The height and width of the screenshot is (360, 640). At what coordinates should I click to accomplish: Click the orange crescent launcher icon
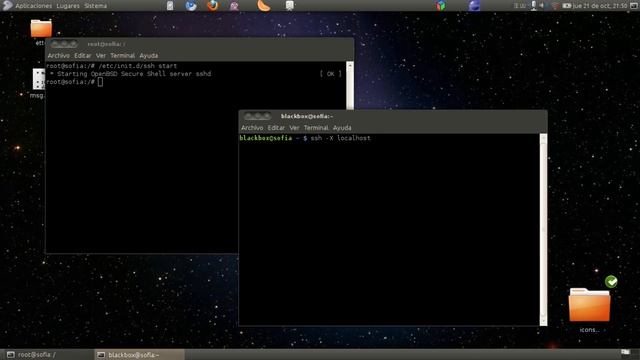point(264,5)
